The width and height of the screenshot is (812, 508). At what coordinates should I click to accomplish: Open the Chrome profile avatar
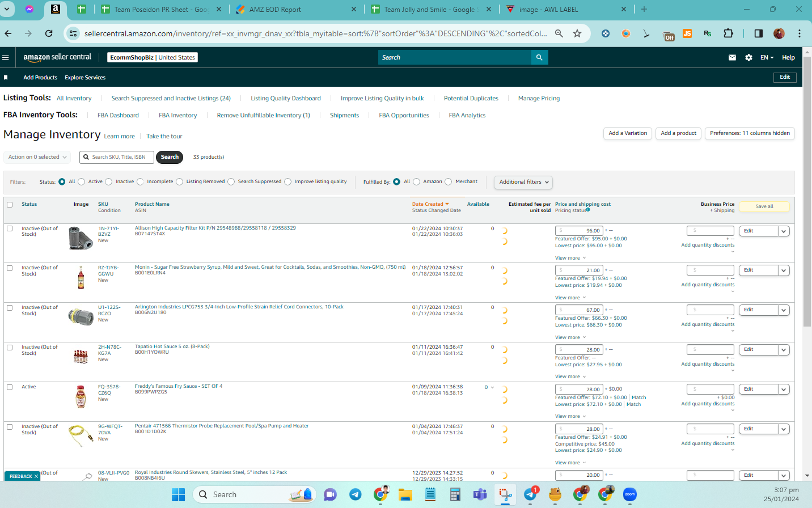tap(779, 33)
